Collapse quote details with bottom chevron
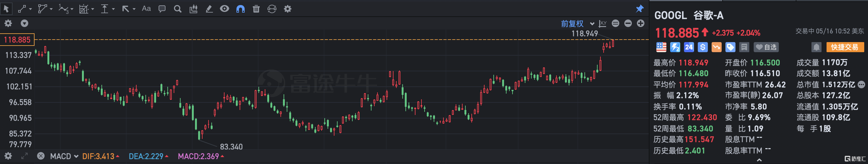This screenshot has height=164, width=868. (x=759, y=160)
